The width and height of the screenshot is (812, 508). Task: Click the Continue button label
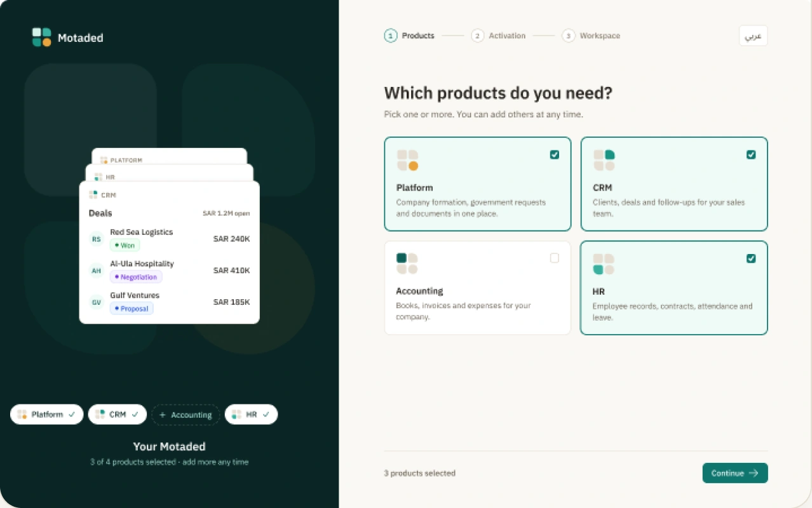[x=727, y=473]
